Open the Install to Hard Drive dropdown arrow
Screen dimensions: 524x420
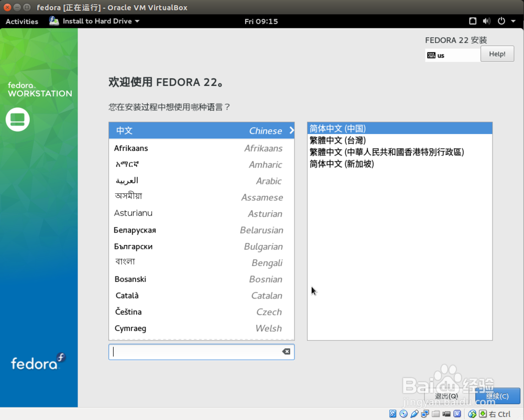[137, 21]
